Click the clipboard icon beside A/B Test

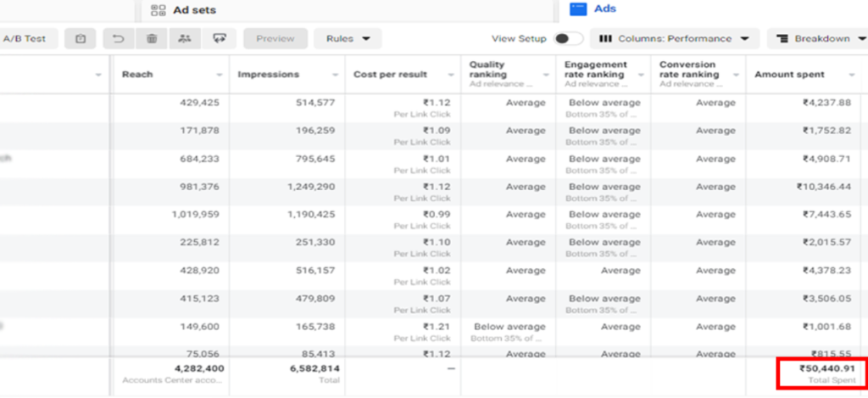coord(80,38)
